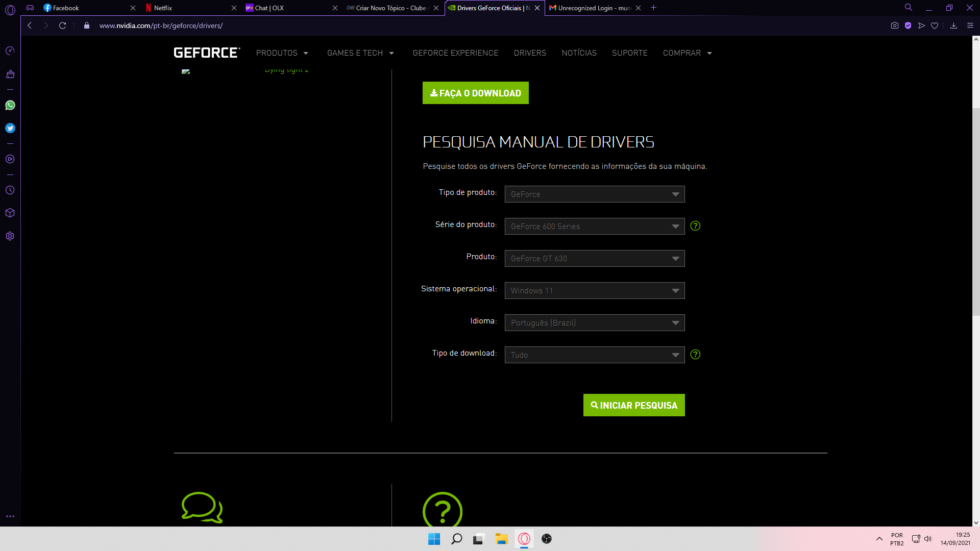This screenshot has width=980, height=551.
Task: Take a snapshot with camera icon
Action: tap(895, 26)
